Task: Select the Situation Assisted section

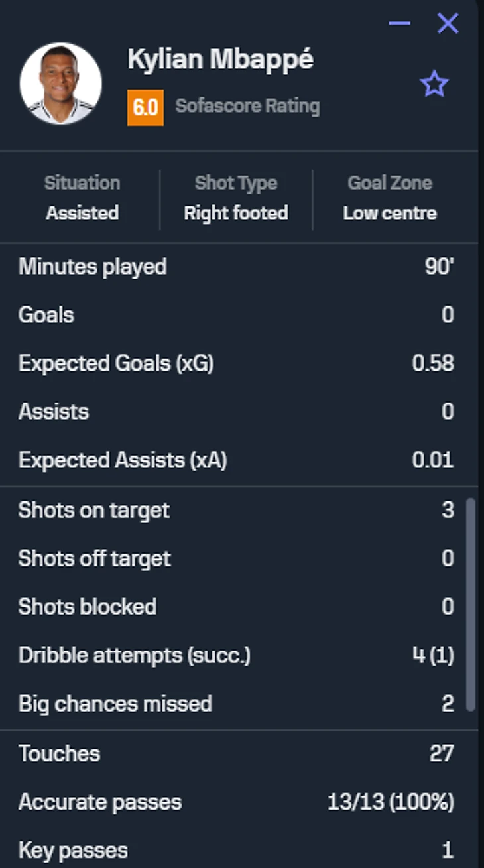Action: [x=82, y=198]
